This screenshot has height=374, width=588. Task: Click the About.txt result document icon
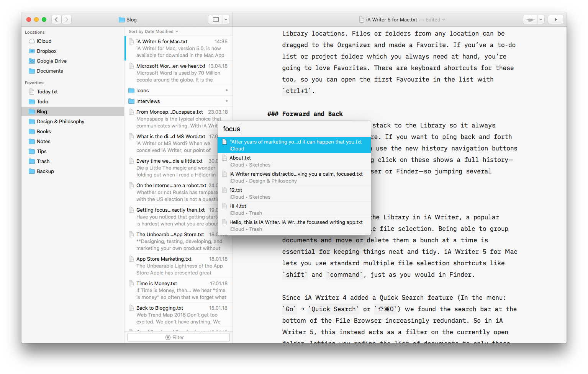click(224, 158)
